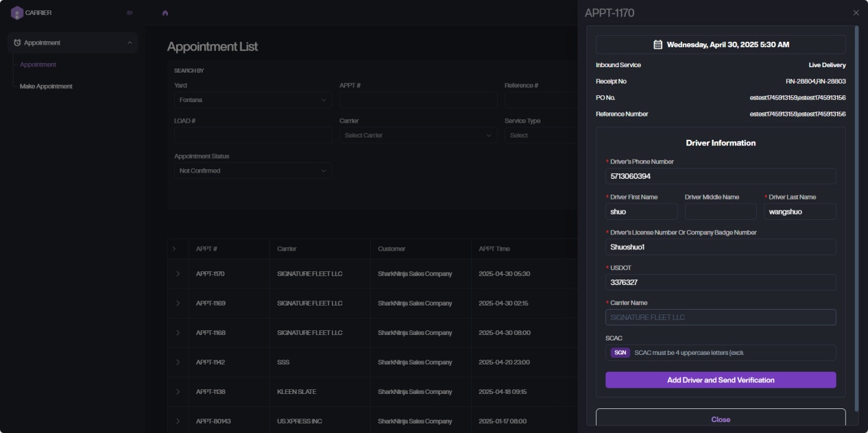
Task: Click the alarm clock Appointment icon
Action: pyautogui.click(x=17, y=42)
